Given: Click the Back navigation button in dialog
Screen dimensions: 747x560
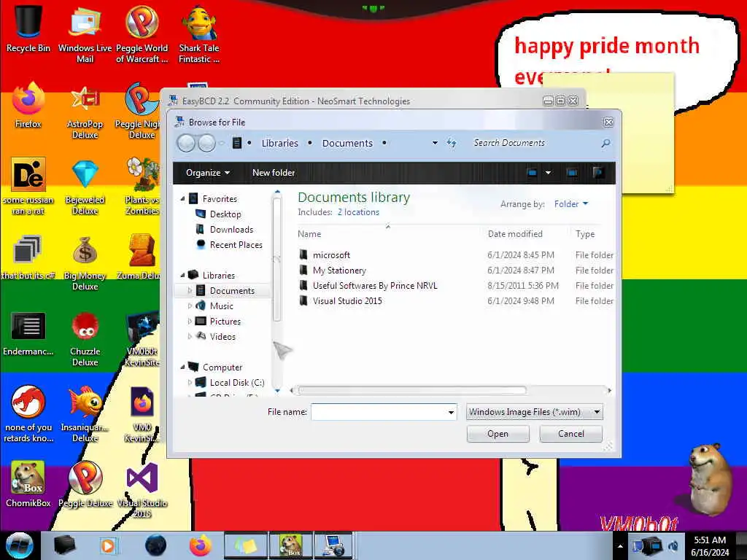Looking at the screenshot, I should 186,143.
